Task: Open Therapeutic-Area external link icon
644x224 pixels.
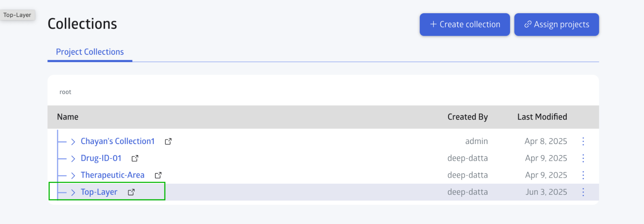Action: point(158,175)
